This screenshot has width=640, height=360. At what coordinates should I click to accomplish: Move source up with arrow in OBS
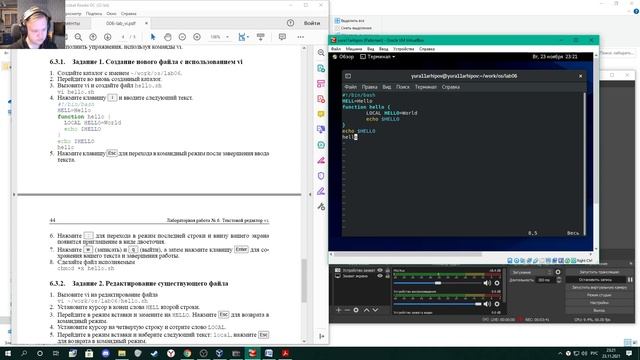366,310
